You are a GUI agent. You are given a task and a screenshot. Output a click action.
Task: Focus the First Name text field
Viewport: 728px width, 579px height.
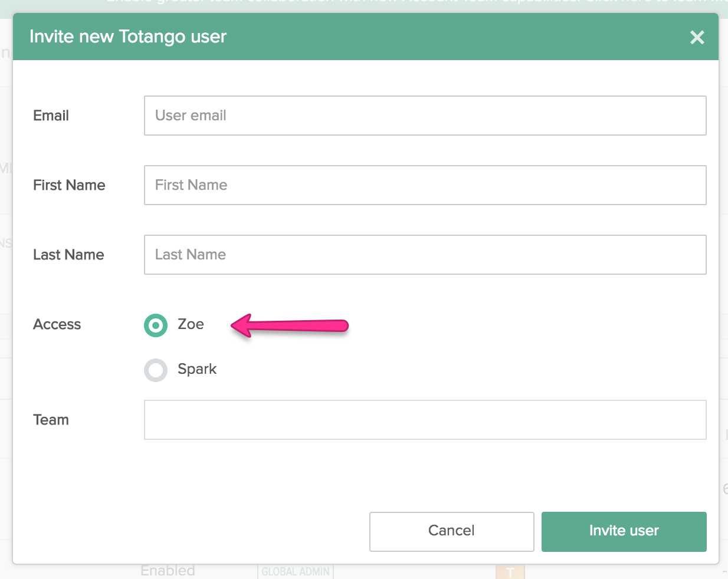click(x=425, y=185)
